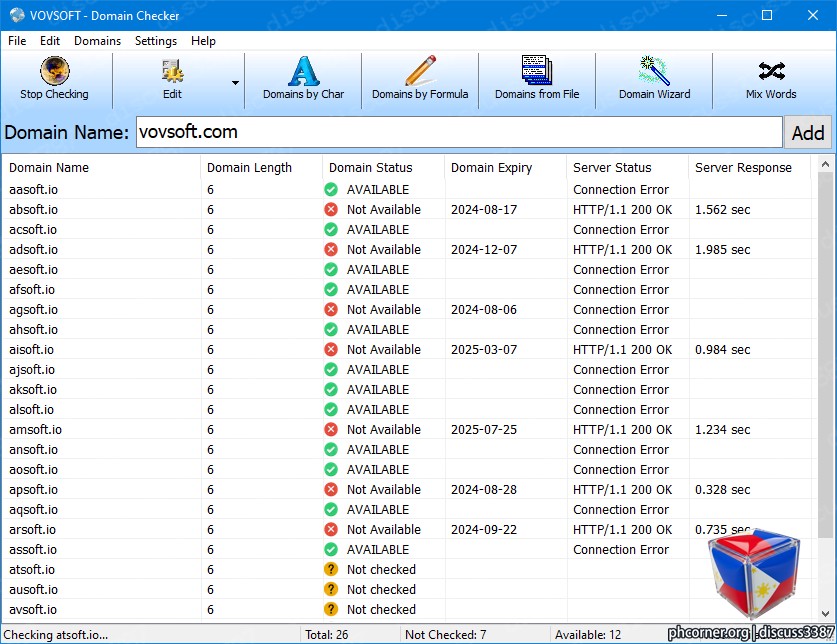The height and width of the screenshot is (644, 837).
Task: Click the green status icon for acsoft.io
Action: [x=331, y=229]
